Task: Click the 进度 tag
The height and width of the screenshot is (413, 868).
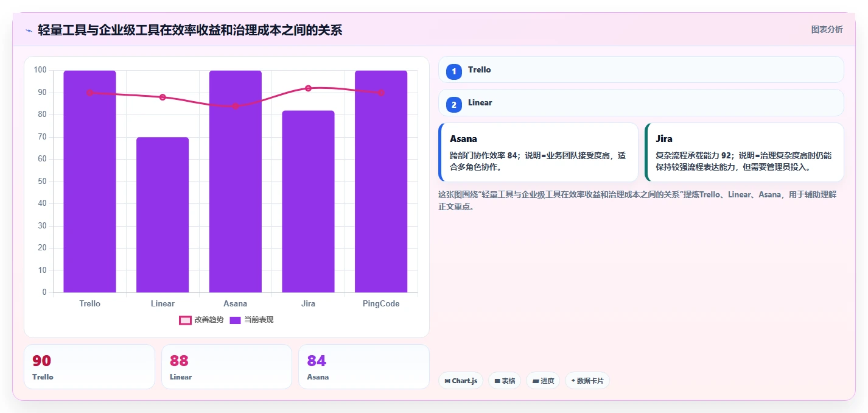Action: 543,381
